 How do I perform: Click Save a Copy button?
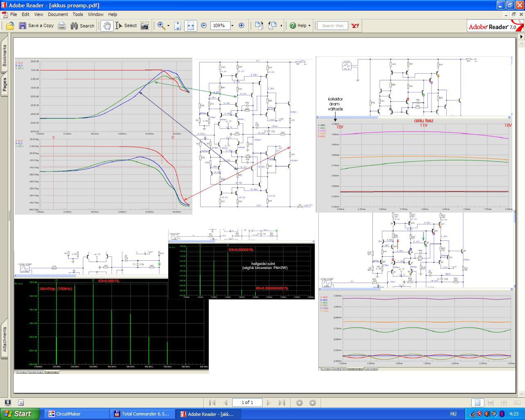click(37, 26)
